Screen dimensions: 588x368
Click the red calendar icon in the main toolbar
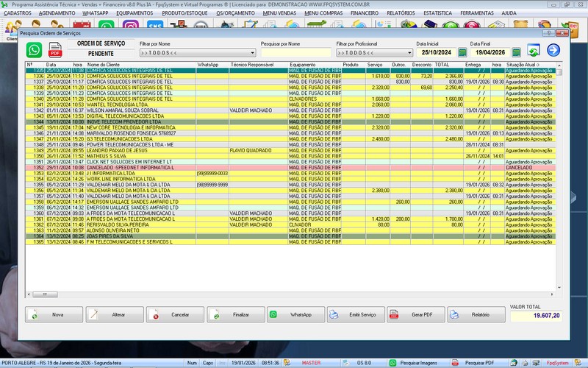coord(82,26)
